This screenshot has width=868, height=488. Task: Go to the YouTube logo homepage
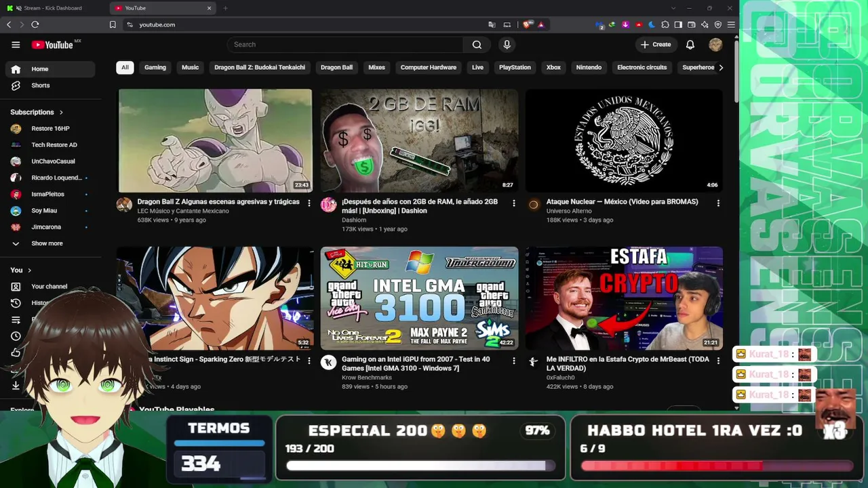pyautogui.click(x=52, y=45)
